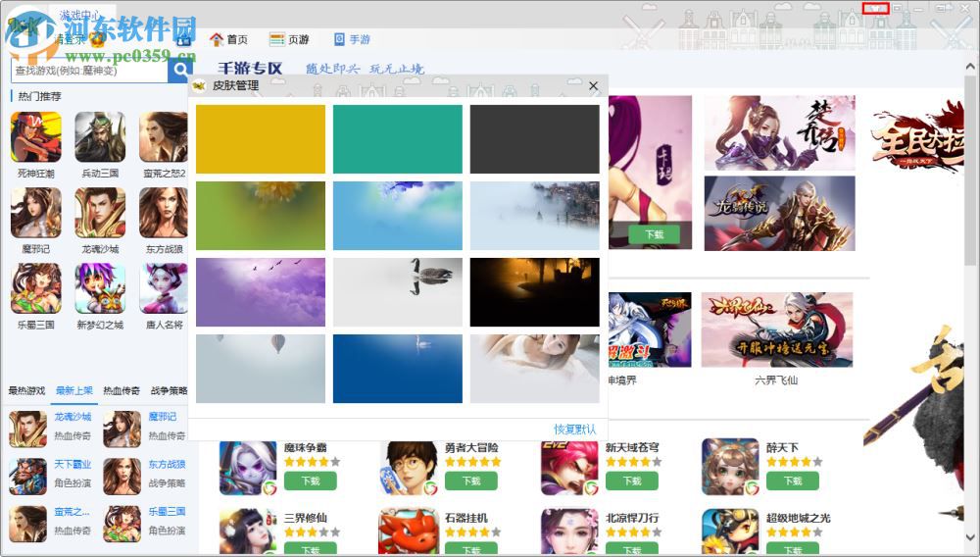Apply the deep blue swan lake skin
This screenshot has height=557, width=980.
pos(398,369)
